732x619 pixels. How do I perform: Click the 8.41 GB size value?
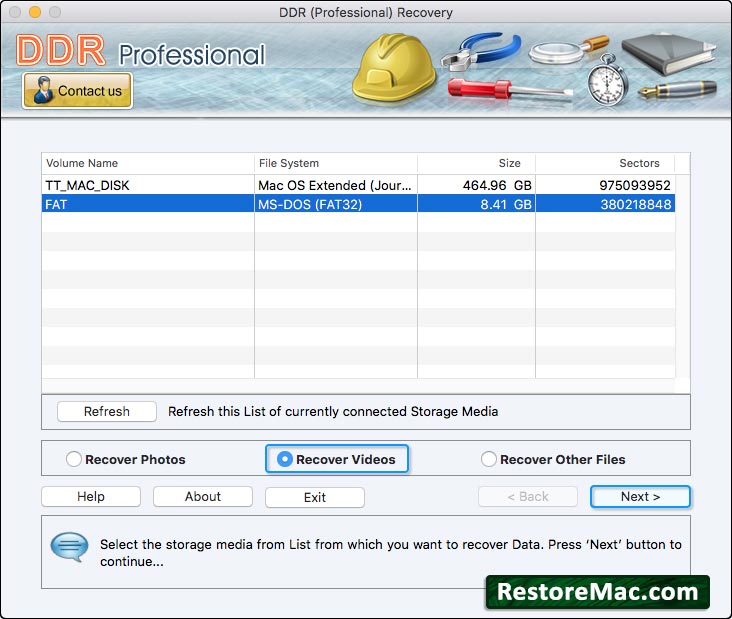coord(506,204)
